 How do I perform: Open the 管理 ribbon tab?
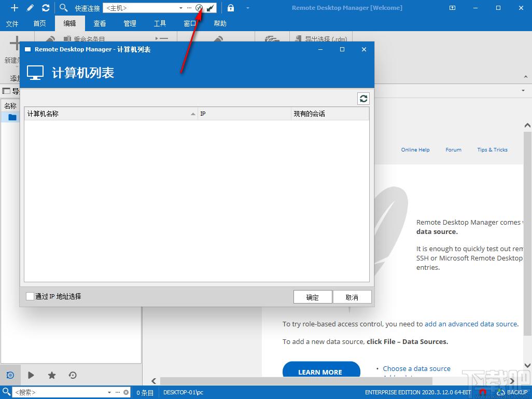point(130,23)
